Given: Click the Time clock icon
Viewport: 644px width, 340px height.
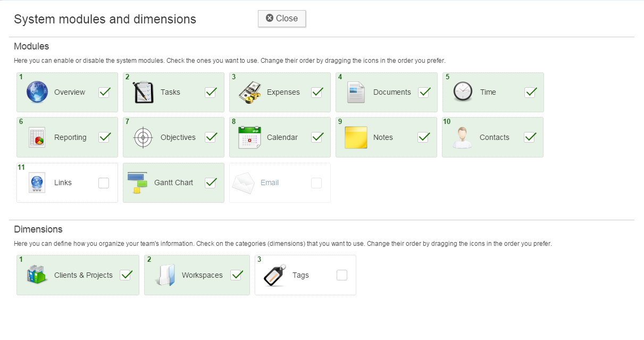Looking at the screenshot, I should [463, 92].
